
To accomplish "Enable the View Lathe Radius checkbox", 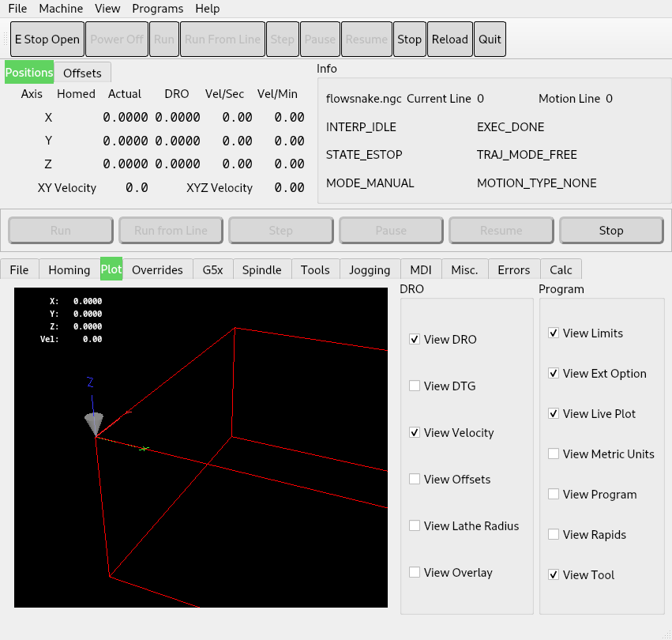I will coord(415,526).
